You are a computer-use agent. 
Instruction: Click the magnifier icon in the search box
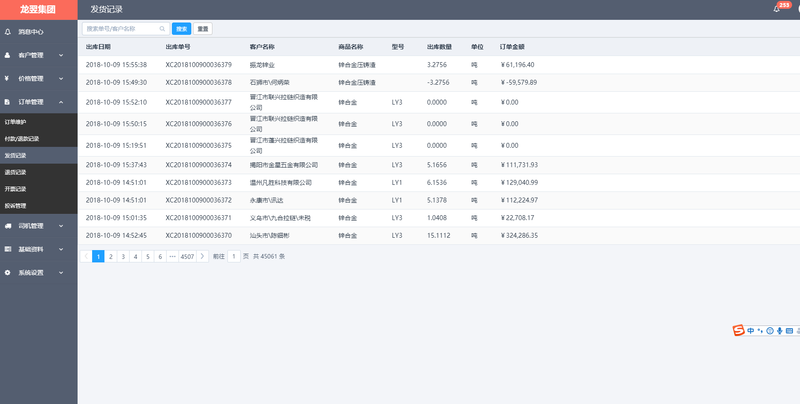pyautogui.click(x=162, y=29)
